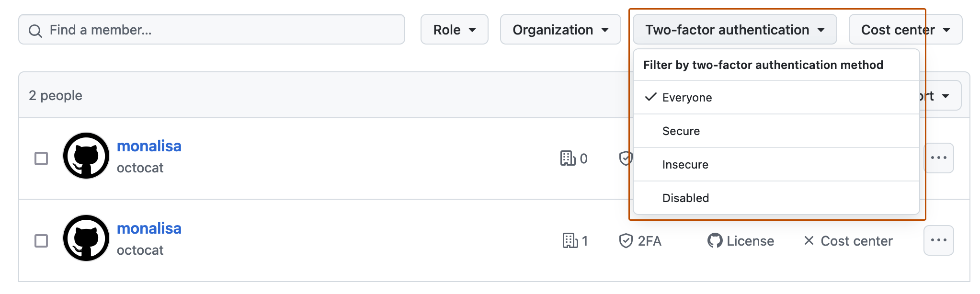Select Disabled from the two-factor filter menu
Screen dimensions: 980x294
click(x=685, y=197)
